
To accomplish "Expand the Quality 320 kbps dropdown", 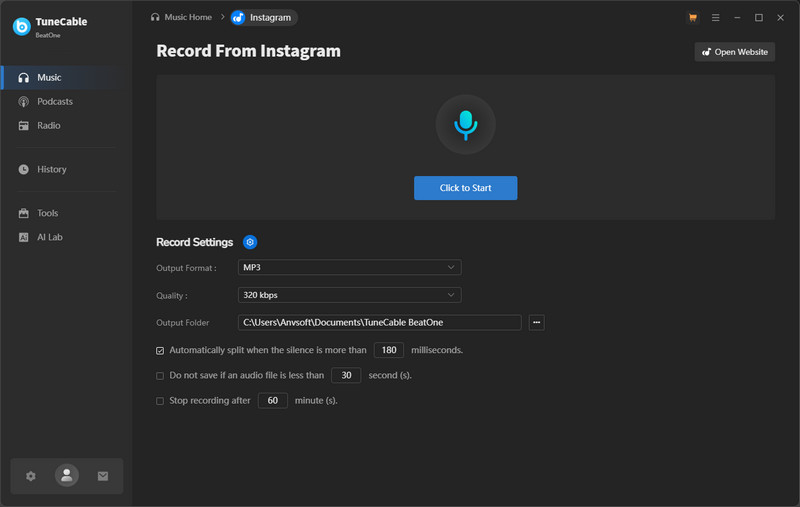I will [349, 295].
